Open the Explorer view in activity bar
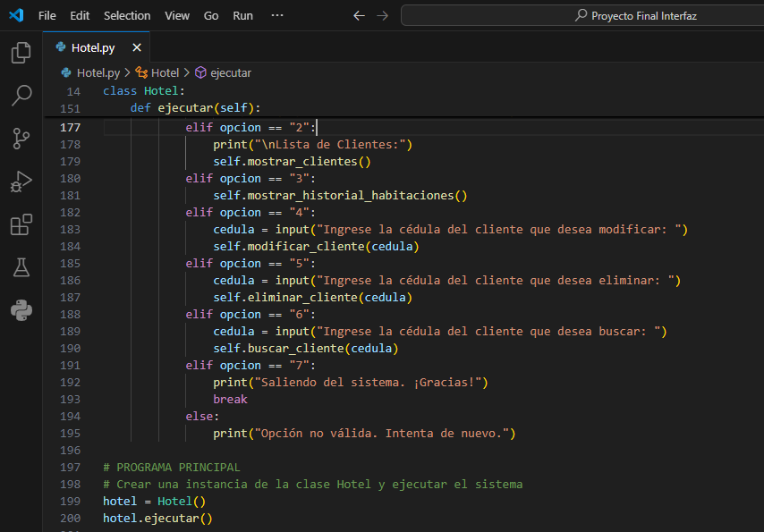Viewport: 764px width, 532px height. click(x=21, y=53)
